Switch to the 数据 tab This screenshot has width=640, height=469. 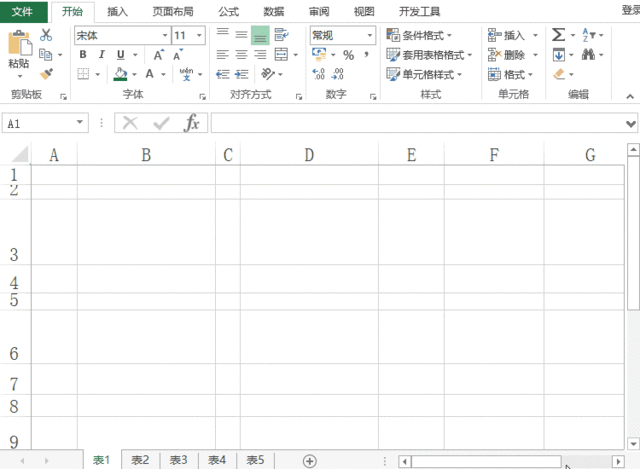[x=273, y=11]
